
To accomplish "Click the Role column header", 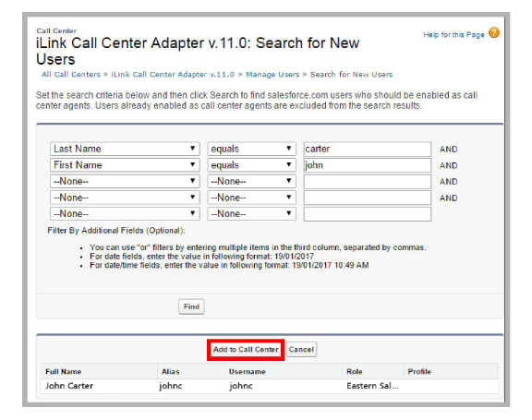I will pyautogui.click(x=355, y=371).
